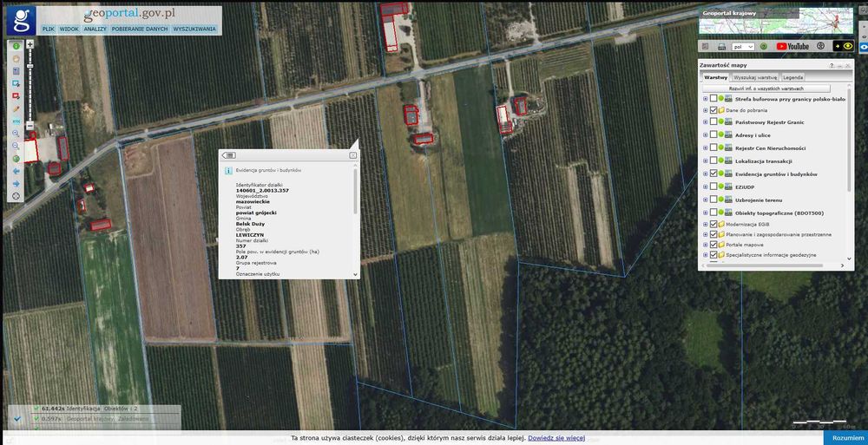Screen dimensions: 868x445
Task: Open the language dropdown 'pol'
Action: 743,47
